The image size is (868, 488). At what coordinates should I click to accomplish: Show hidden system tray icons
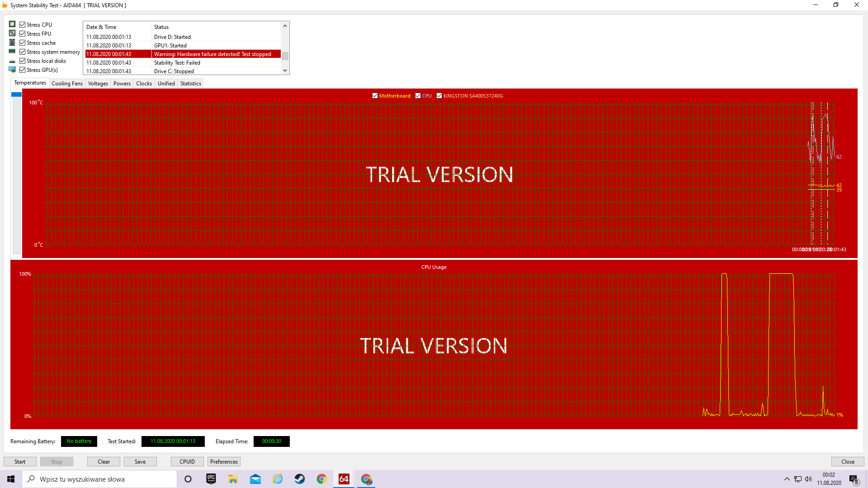[787, 479]
